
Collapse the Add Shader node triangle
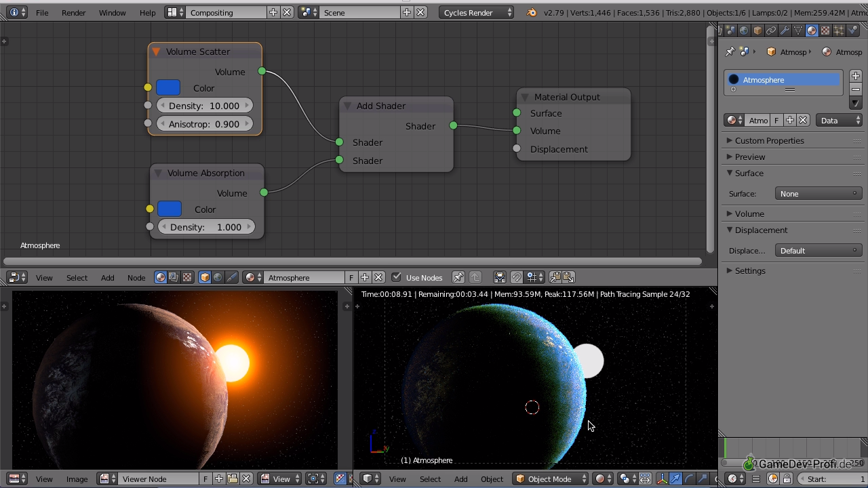[x=347, y=106]
